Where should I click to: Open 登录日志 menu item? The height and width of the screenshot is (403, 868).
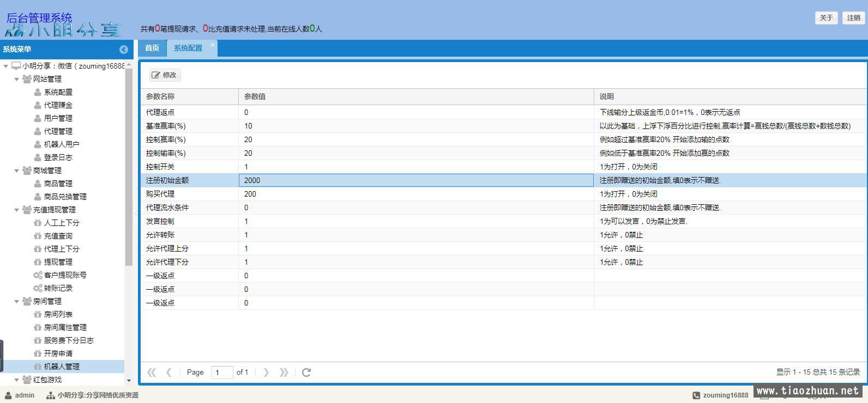coord(58,157)
